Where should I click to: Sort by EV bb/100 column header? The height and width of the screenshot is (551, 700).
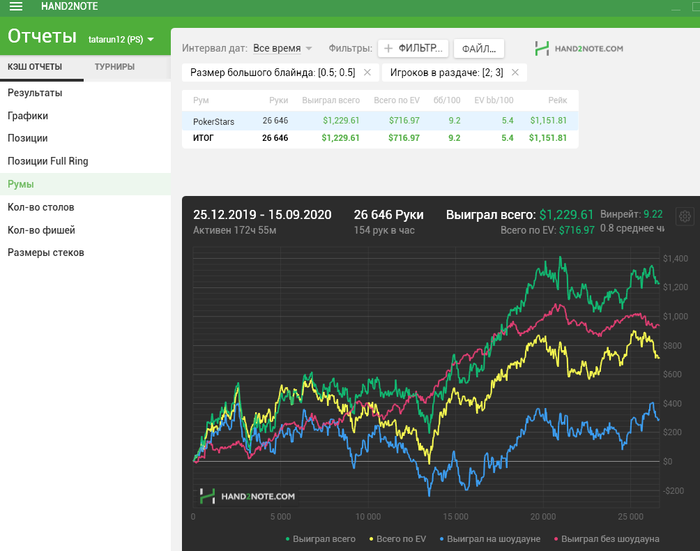tap(494, 100)
